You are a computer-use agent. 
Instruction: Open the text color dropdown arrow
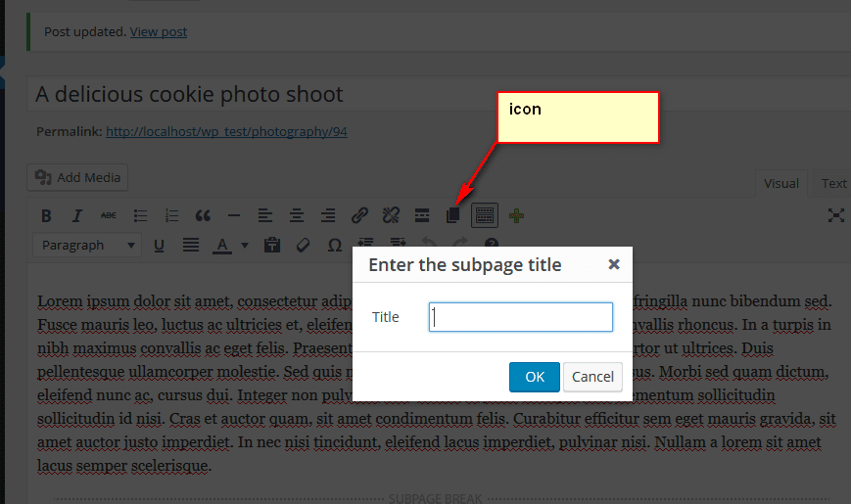point(245,245)
